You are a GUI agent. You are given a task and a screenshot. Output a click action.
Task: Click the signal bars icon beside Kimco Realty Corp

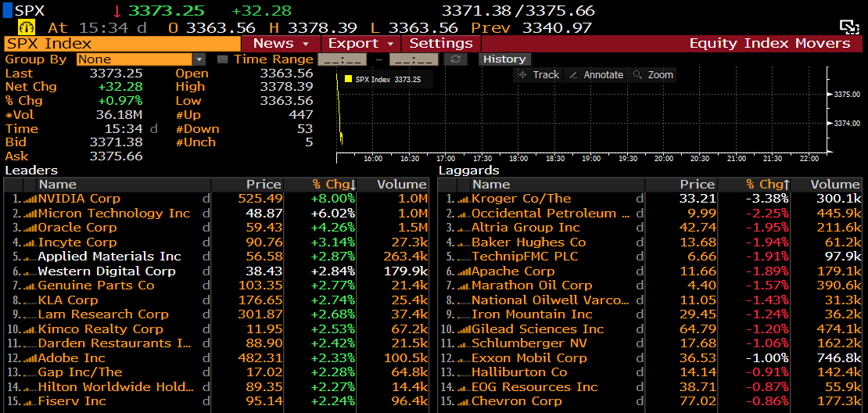tap(30, 329)
